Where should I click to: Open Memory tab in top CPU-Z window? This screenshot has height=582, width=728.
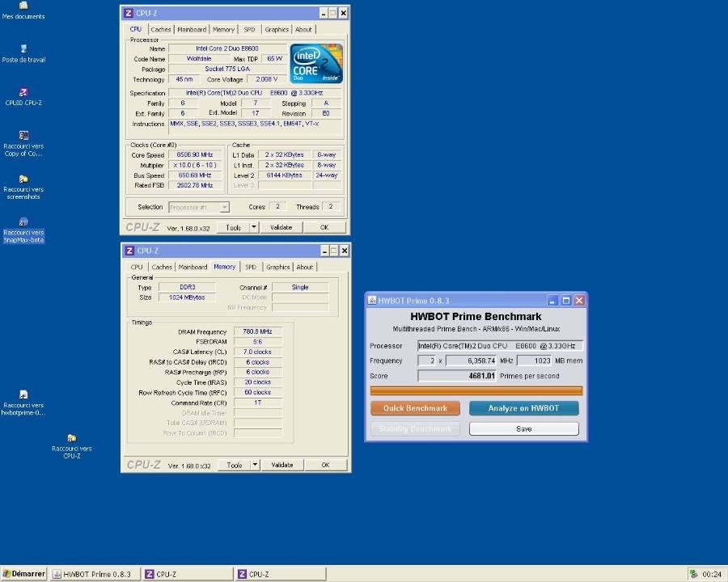pos(223,29)
